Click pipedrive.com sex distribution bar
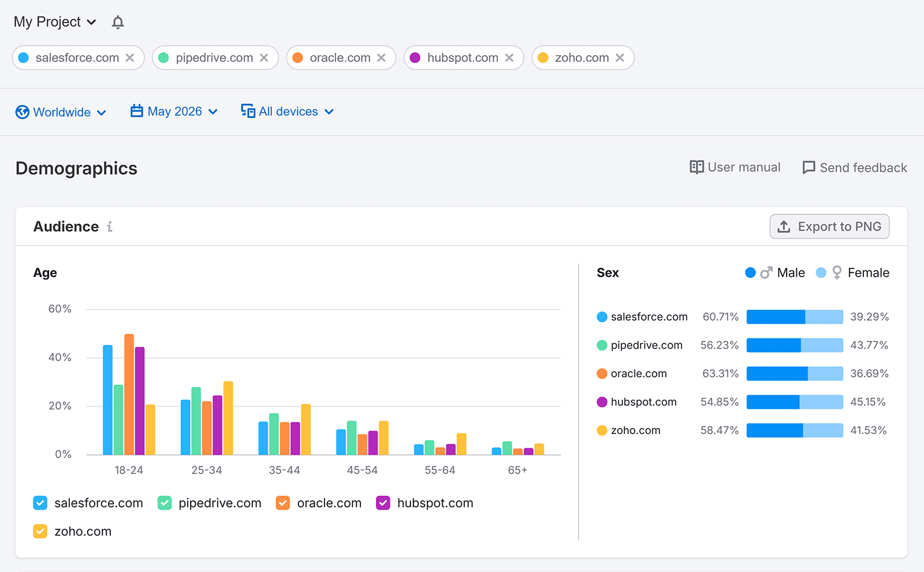 pyautogui.click(x=795, y=345)
